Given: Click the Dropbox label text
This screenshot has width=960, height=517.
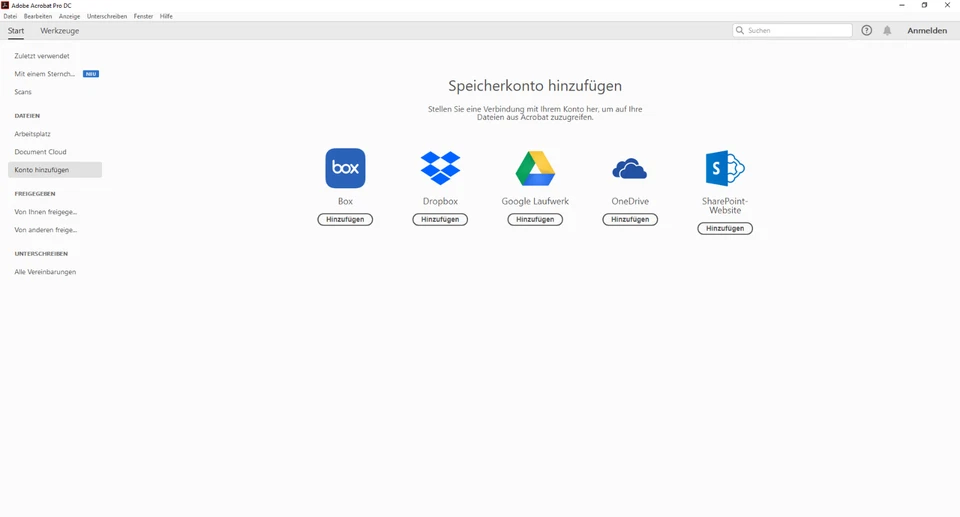Looking at the screenshot, I should pyautogui.click(x=440, y=201).
